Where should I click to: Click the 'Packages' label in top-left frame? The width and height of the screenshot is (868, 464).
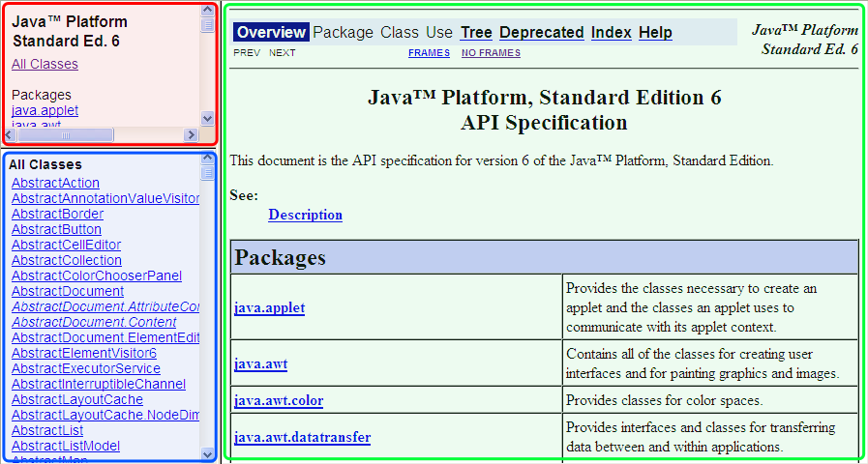click(x=42, y=95)
